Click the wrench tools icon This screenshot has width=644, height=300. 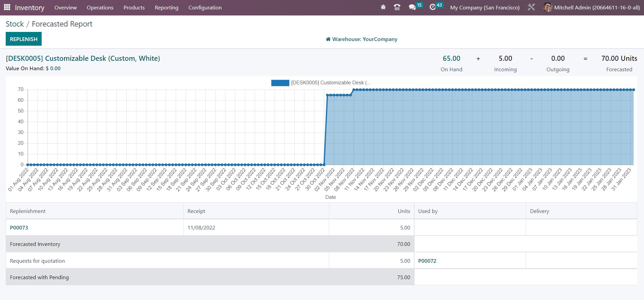click(x=531, y=7)
